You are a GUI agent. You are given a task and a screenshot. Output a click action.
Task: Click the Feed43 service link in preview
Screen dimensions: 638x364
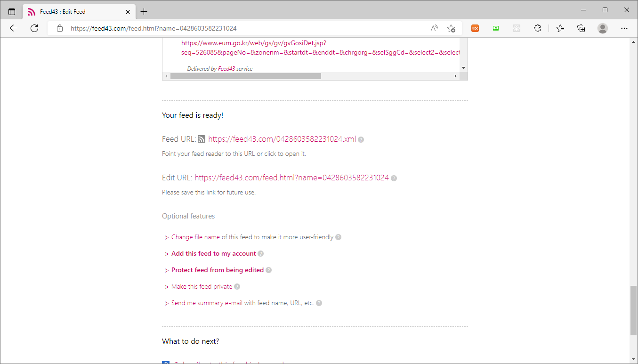coord(226,69)
